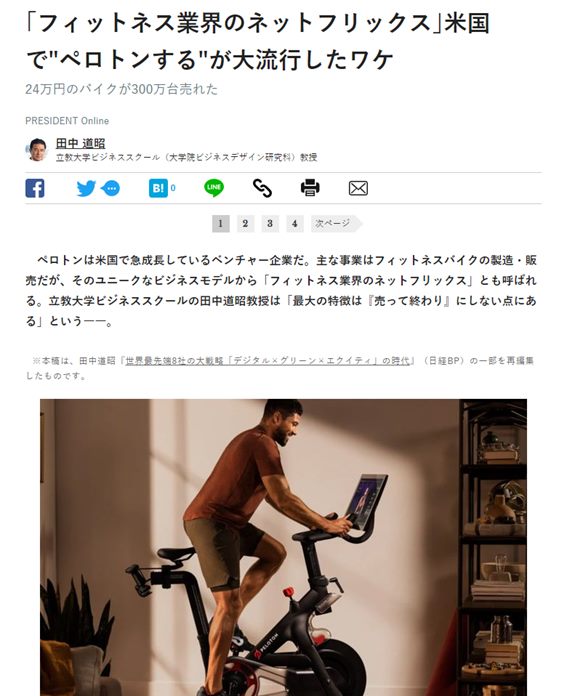Print article using printer icon
The width and height of the screenshot is (567, 696).
[310, 188]
